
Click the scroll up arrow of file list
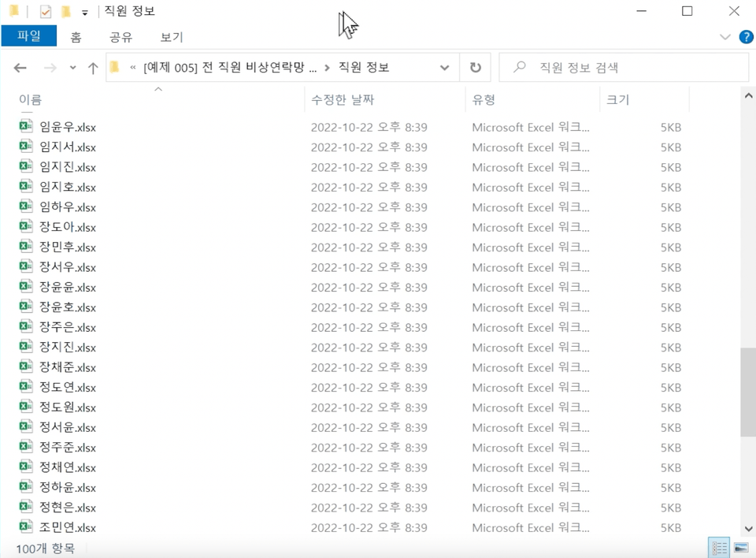click(748, 95)
